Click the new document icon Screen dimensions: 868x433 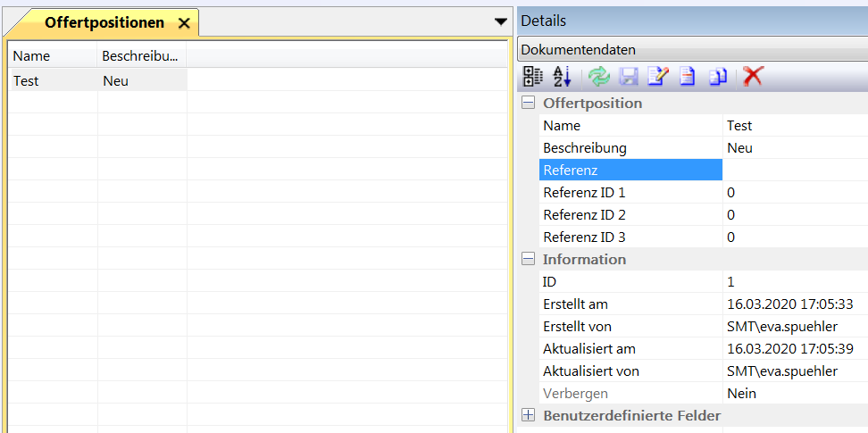click(x=687, y=77)
